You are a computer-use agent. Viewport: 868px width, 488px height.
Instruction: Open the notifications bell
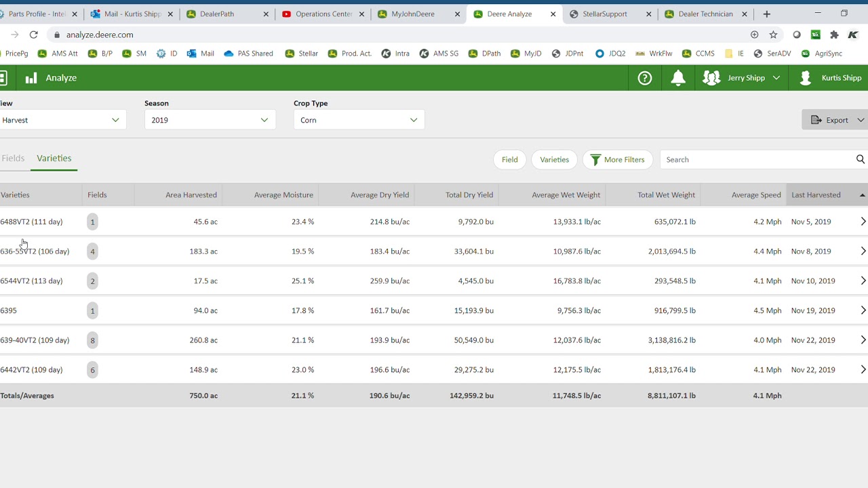tap(678, 78)
